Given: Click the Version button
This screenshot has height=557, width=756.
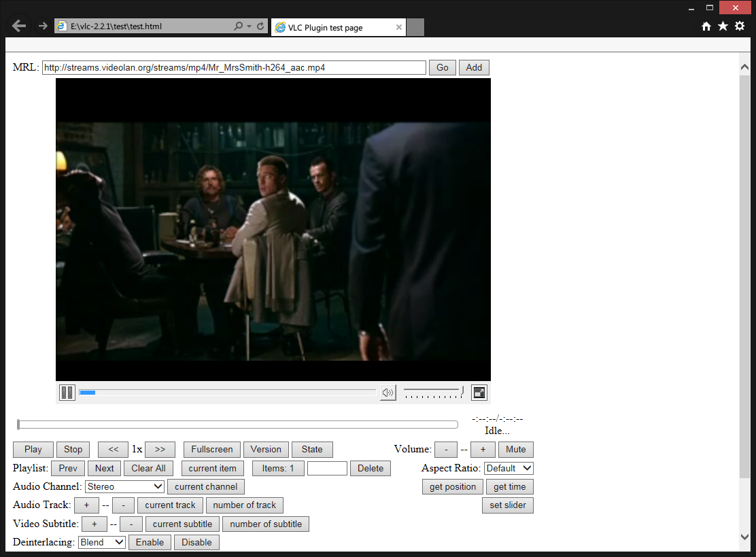Looking at the screenshot, I should click(266, 450).
